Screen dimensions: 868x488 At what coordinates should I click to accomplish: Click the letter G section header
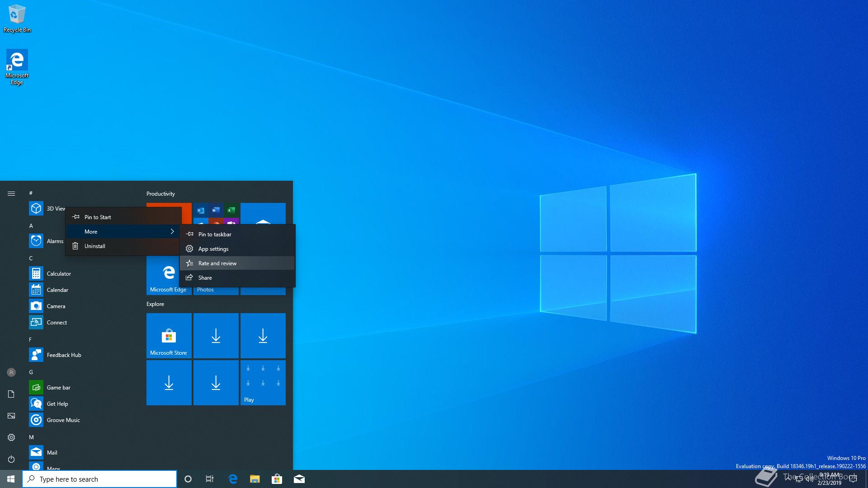coord(31,372)
